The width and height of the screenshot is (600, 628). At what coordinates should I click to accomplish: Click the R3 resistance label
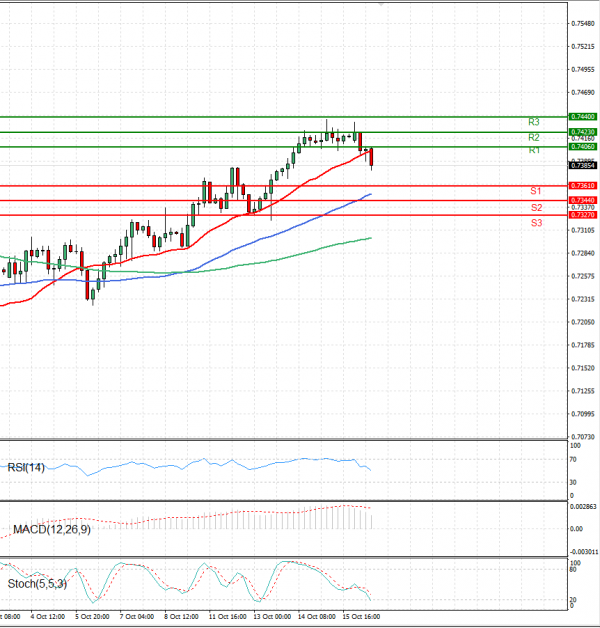pos(534,122)
